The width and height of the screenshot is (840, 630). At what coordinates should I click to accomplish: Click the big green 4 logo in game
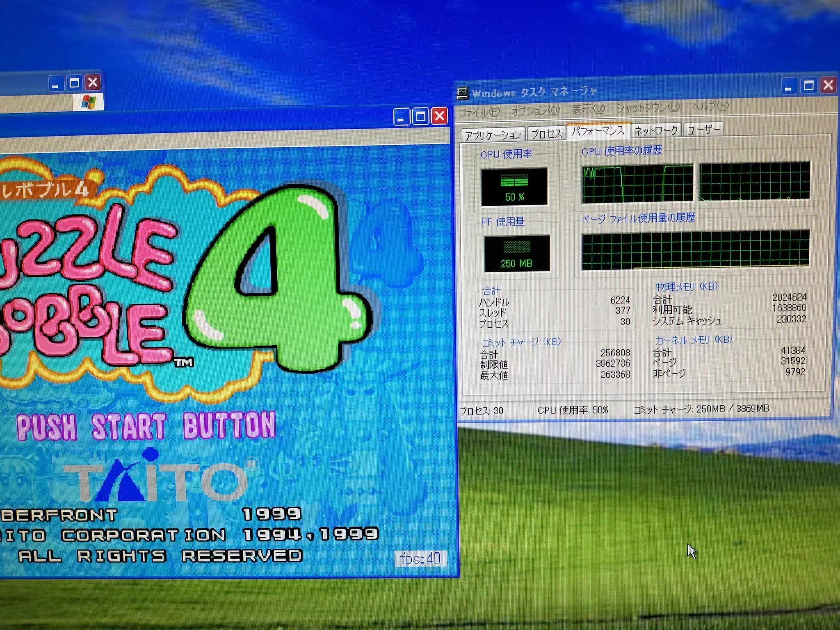click(279, 279)
